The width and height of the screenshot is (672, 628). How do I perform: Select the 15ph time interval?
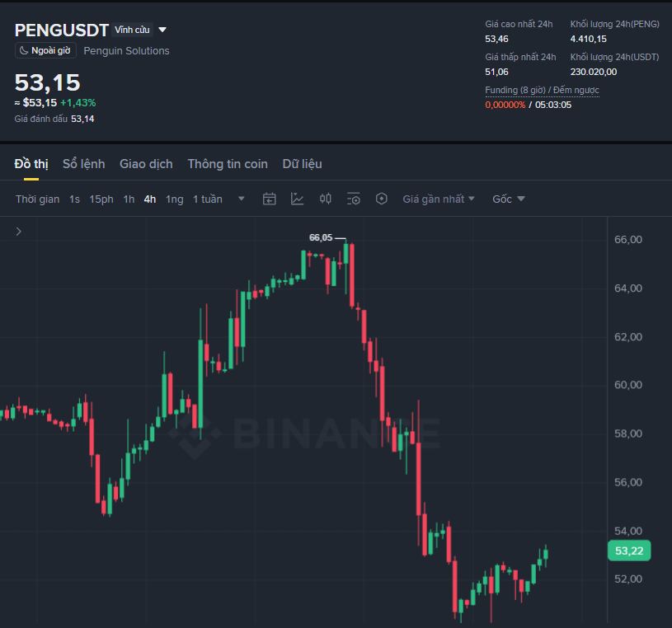tap(101, 199)
